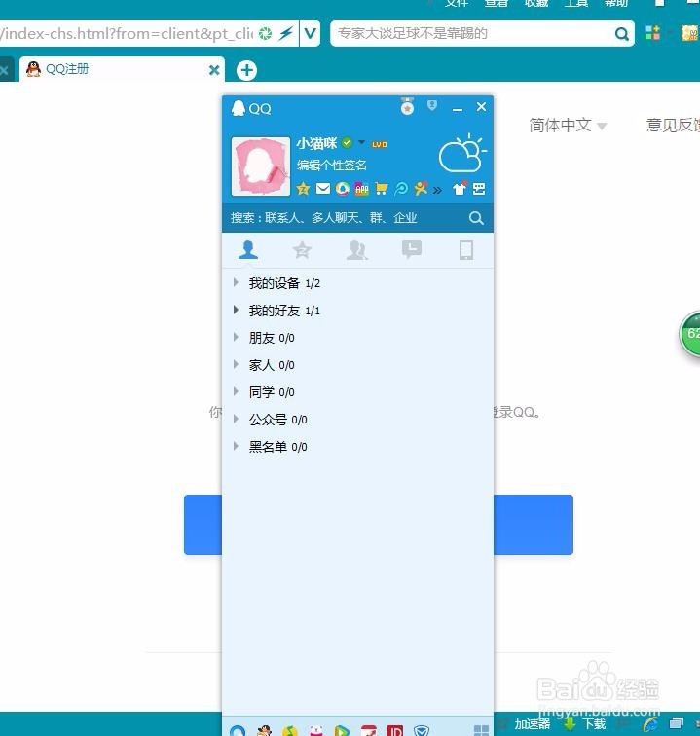Switch to the recent Conversations tab

coord(412,249)
